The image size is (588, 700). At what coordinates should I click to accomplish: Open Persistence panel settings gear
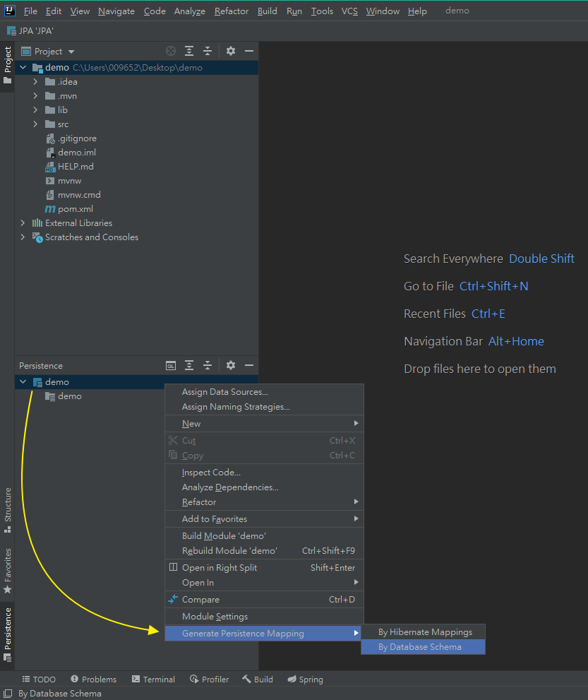(230, 365)
